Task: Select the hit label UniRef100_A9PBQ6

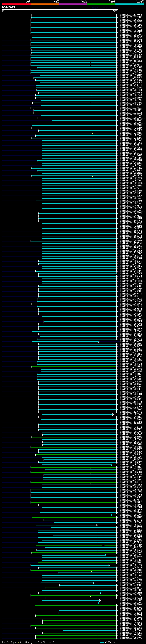Action: pos(131,45)
